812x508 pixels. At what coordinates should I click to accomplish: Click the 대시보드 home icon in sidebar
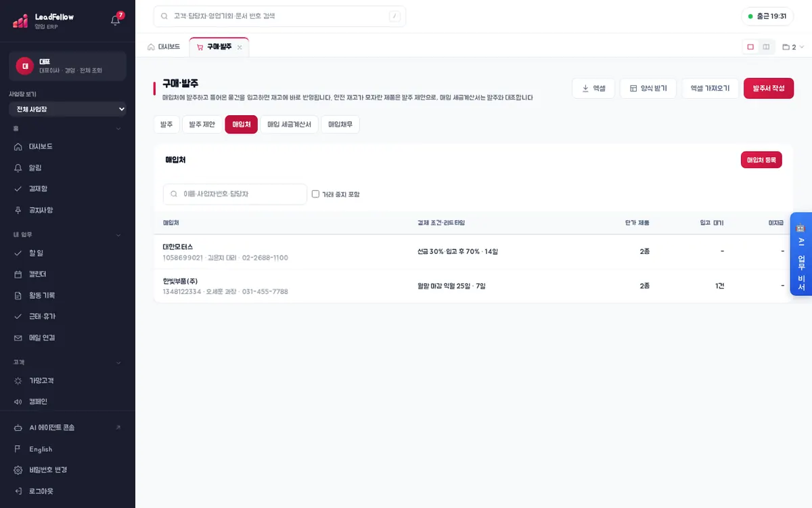click(x=18, y=146)
